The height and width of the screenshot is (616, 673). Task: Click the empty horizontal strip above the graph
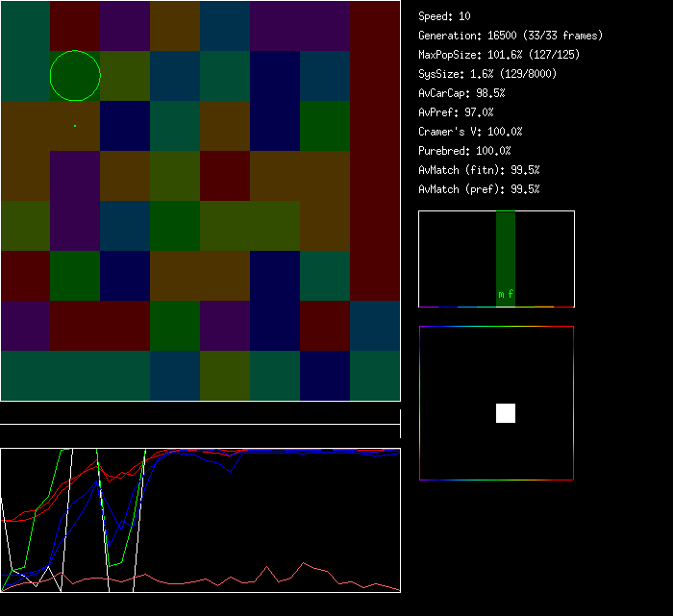[200, 414]
